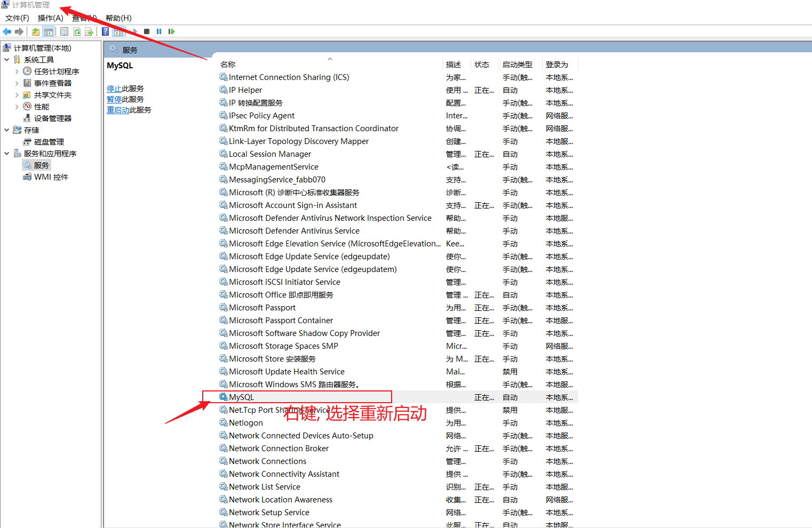
Task: Click gear icon beside Netlogon
Action: pos(224,422)
